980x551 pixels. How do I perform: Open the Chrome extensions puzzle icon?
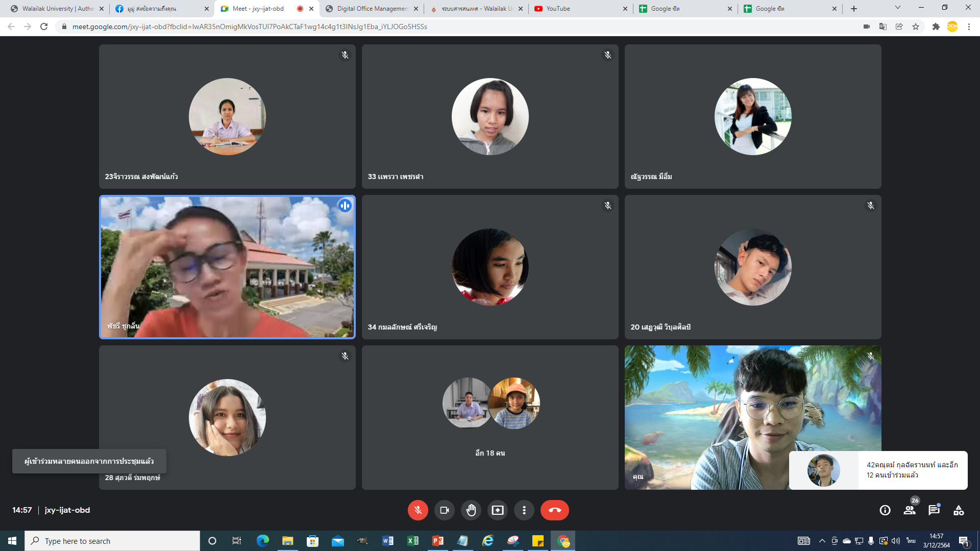pyautogui.click(x=936, y=27)
